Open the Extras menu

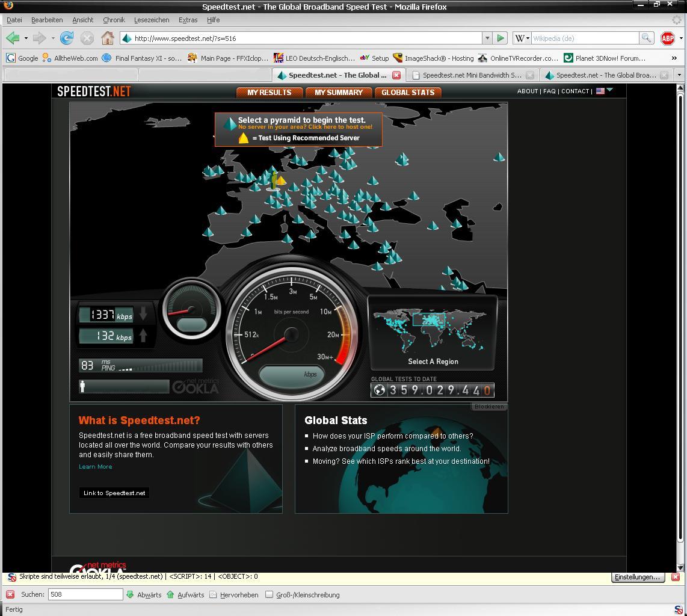188,20
